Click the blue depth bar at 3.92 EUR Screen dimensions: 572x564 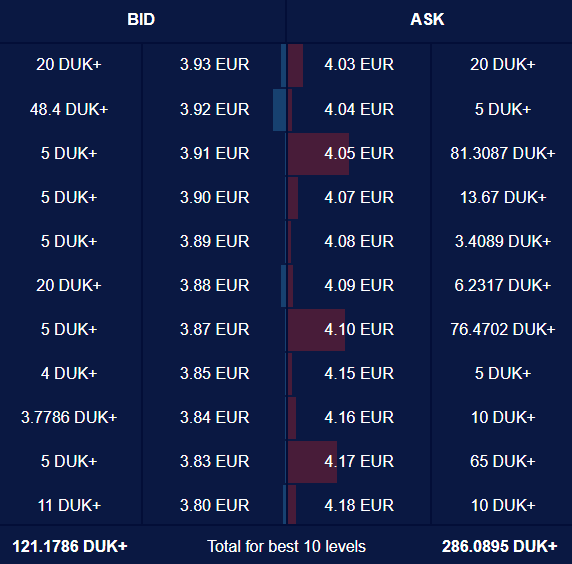tap(279, 110)
